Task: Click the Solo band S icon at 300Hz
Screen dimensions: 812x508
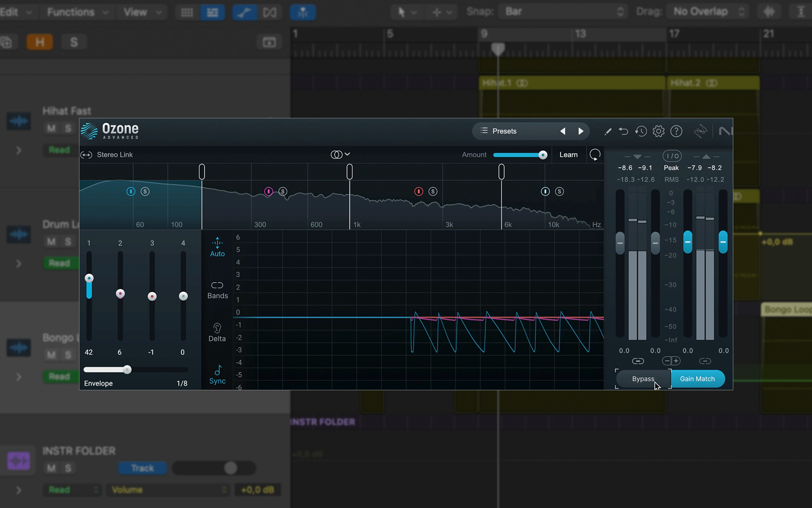Action: click(283, 191)
